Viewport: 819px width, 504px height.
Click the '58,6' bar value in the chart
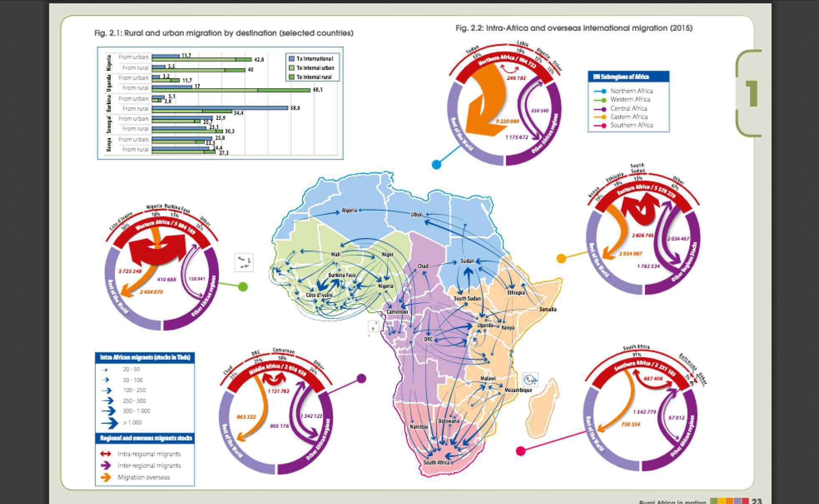pos(295,108)
